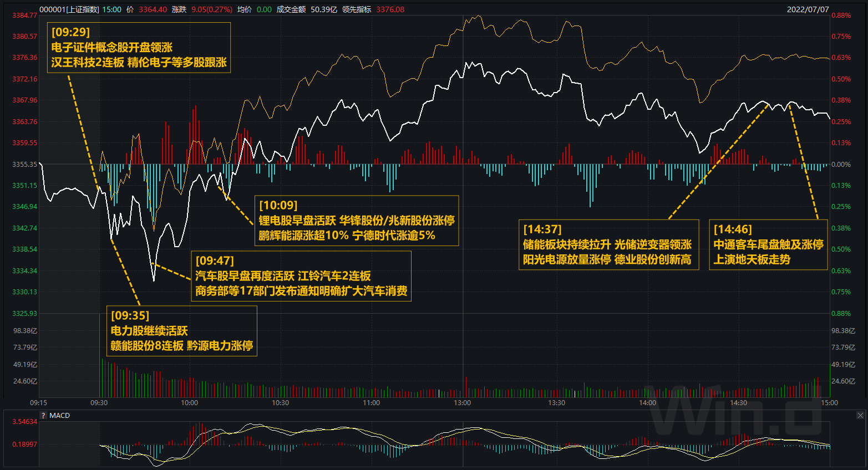Click the 10:00 time axis label

189,403
